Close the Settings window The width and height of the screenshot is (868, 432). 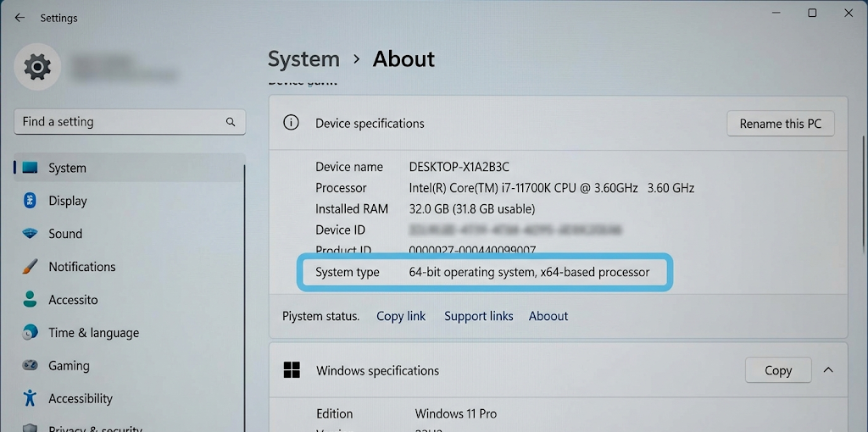849,14
